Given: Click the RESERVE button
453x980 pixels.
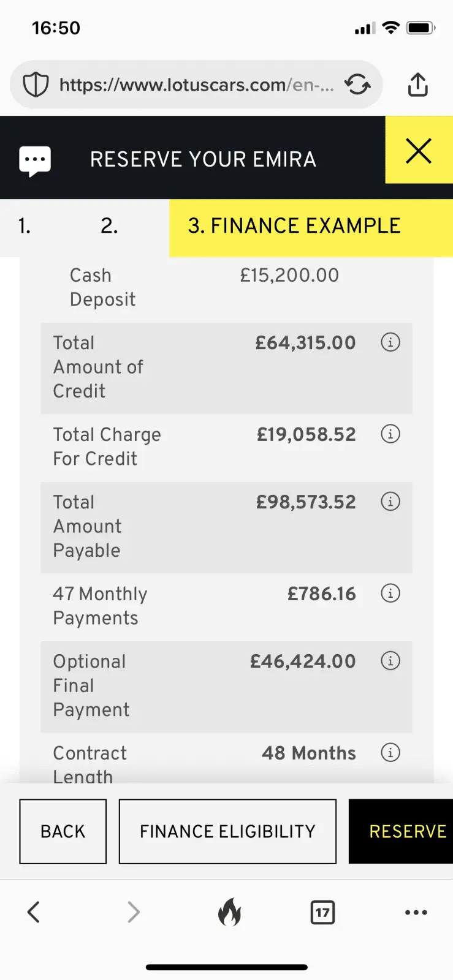Looking at the screenshot, I should (x=401, y=831).
